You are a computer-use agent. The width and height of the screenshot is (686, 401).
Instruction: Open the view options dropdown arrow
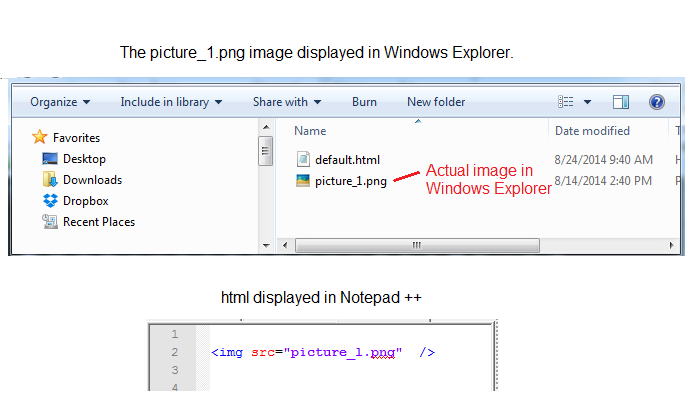point(587,102)
